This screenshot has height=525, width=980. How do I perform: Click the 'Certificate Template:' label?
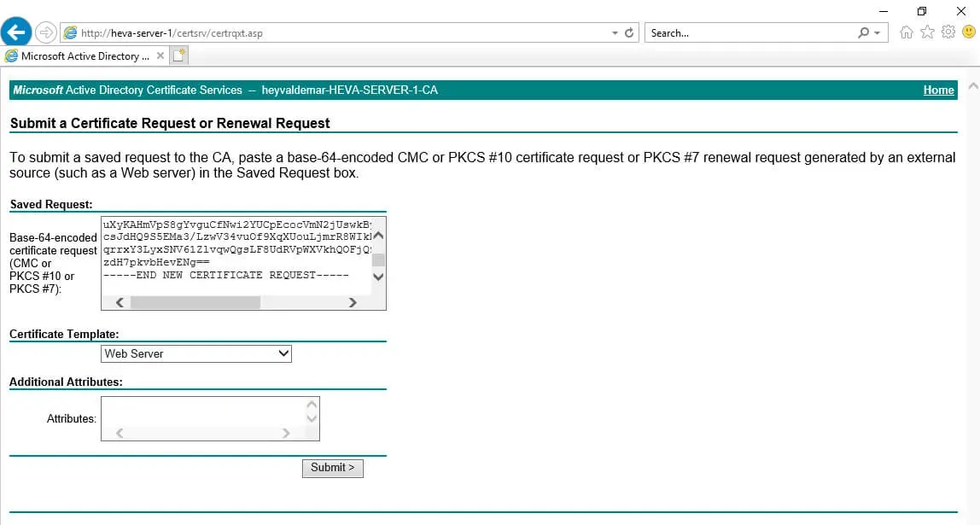(64, 335)
